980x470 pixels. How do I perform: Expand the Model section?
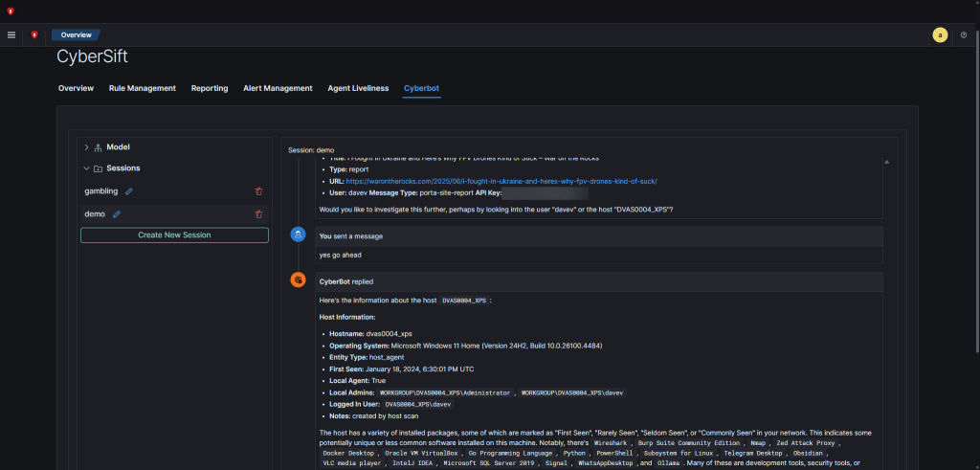pos(86,147)
